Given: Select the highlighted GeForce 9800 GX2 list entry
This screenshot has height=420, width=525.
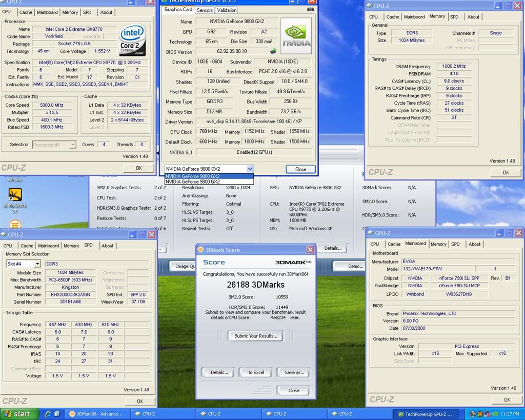Looking at the screenshot, I should pos(209,176).
